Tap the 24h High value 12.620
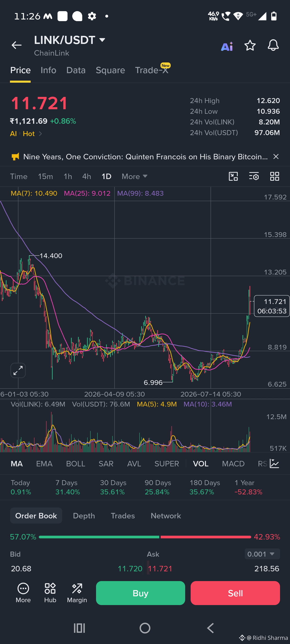This screenshot has height=644, width=290. [268, 100]
